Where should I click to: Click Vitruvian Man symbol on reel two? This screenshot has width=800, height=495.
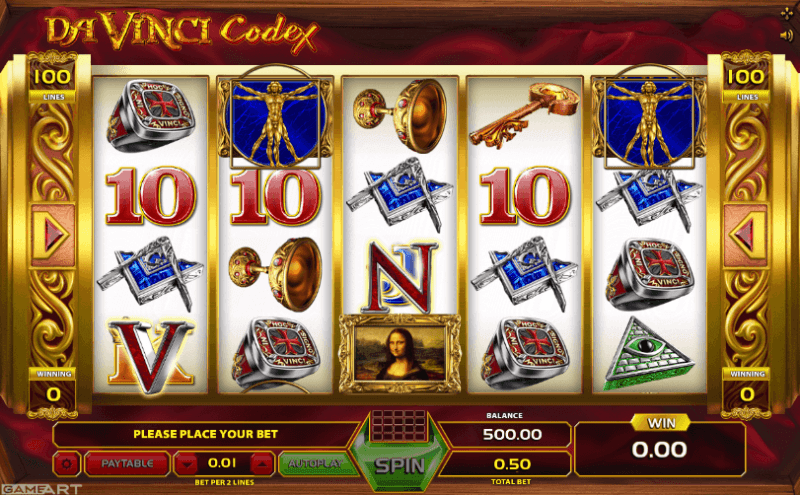[x=276, y=120]
